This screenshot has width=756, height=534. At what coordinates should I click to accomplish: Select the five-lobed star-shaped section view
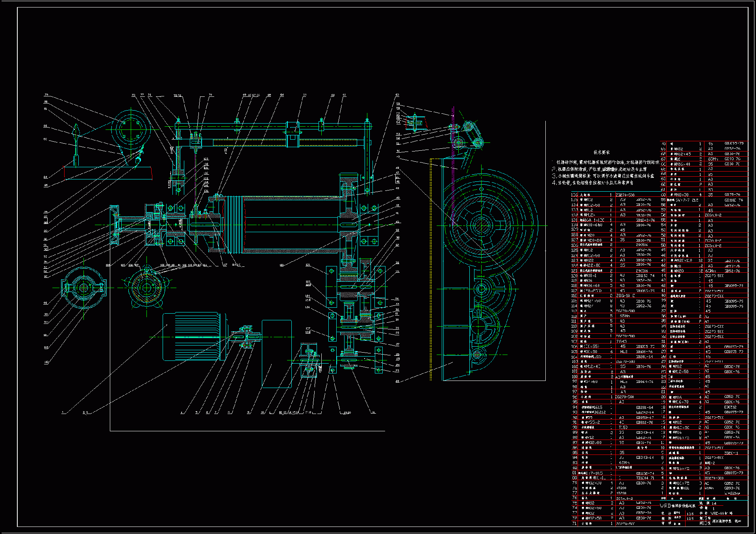tap(146, 288)
